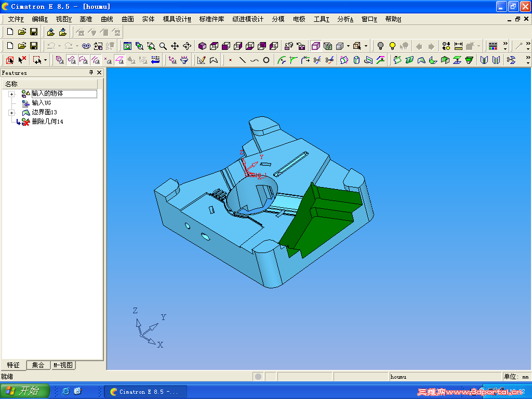532x399 pixels.
Task: Click the blue cylinder revolve surface icon
Action: click(x=356, y=60)
